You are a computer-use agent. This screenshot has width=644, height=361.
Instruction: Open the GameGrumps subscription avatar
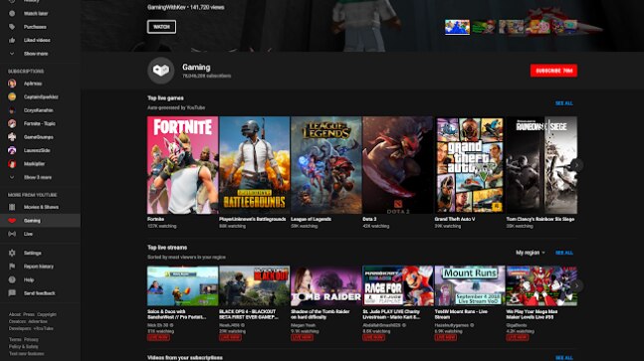coord(12,137)
